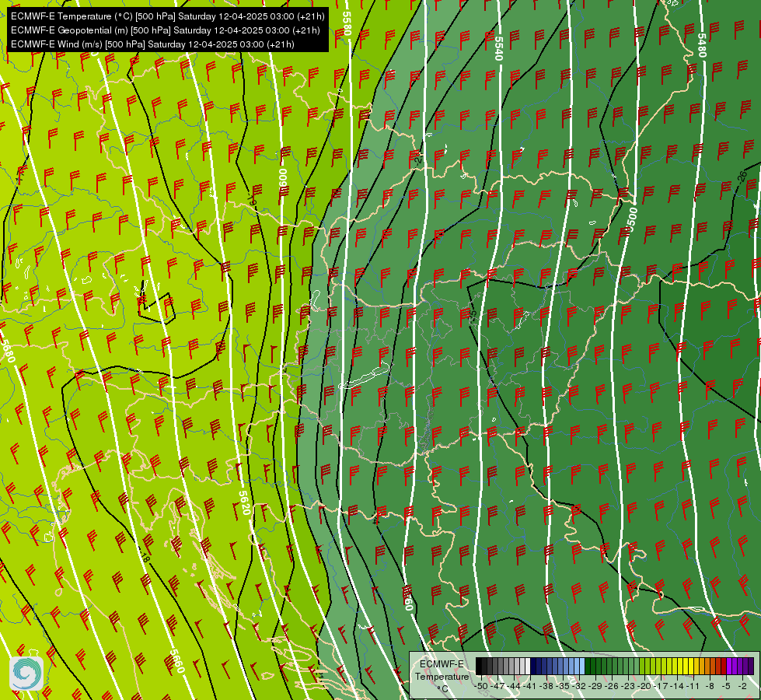The image size is (761, 700).
Task: Pick the black swatch at colorbar's left end
Action: [x=479, y=666]
